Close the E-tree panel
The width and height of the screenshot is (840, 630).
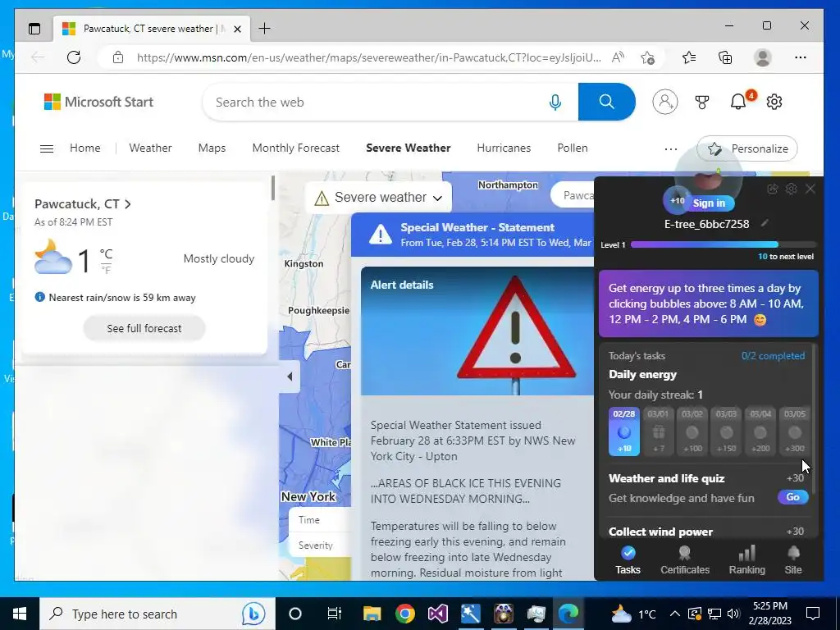pos(810,189)
